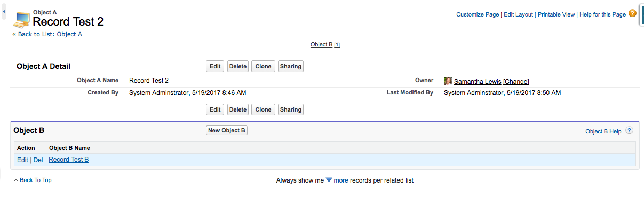Delete Record Test B via Del link
The width and height of the screenshot is (644, 197).
[x=38, y=160]
